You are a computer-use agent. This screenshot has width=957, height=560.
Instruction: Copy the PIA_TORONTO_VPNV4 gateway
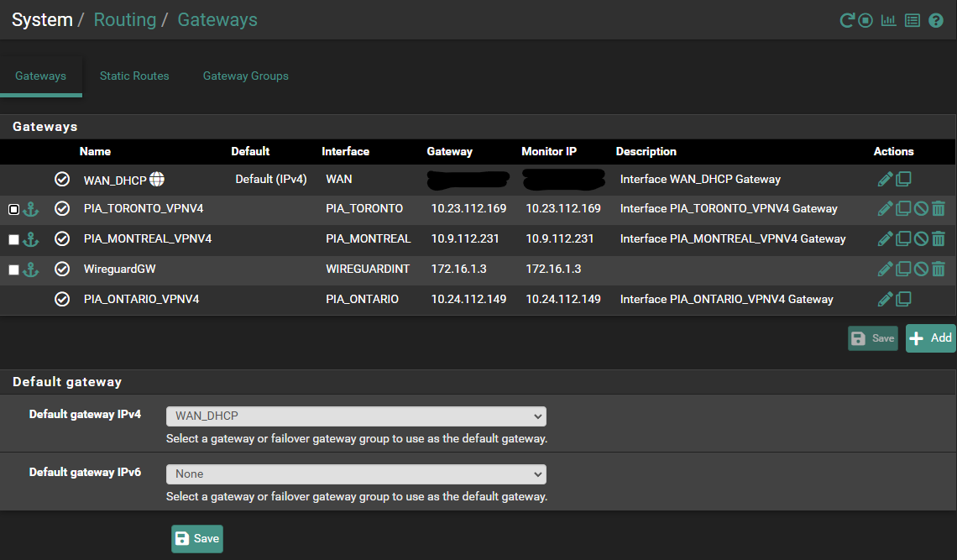[x=903, y=208]
